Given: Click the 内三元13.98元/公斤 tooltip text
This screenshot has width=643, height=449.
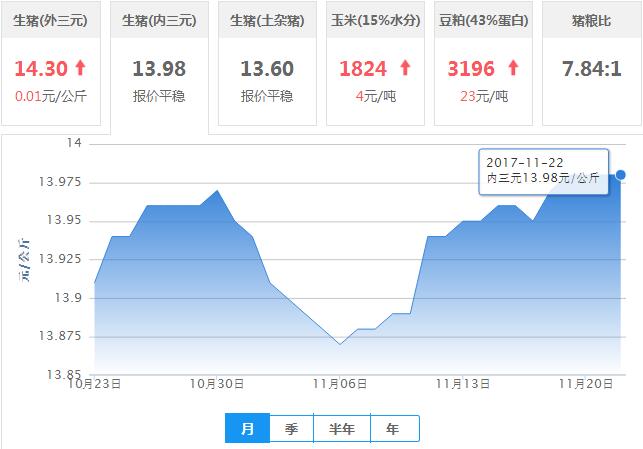Looking at the screenshot, I should pyautogui.click(x=543, y=178).
